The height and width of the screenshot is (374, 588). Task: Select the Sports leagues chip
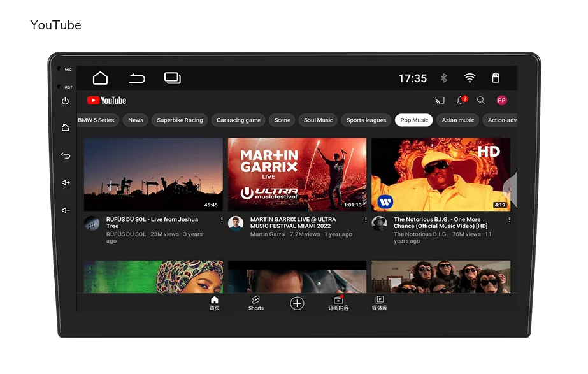[366, 120]
